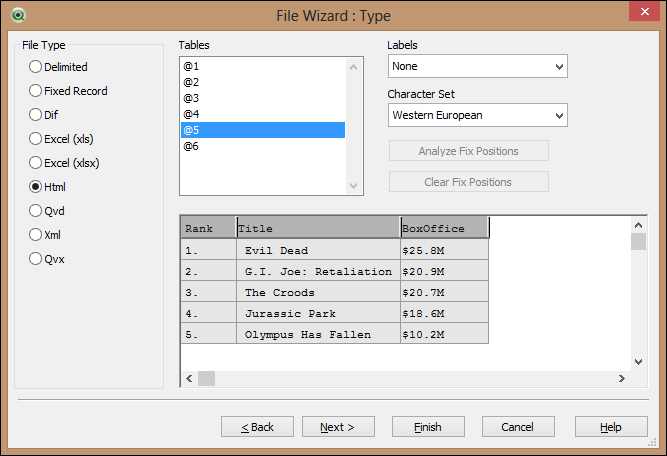Select table @4 in Tables list

pyautogui.click(x=263, y=114)
